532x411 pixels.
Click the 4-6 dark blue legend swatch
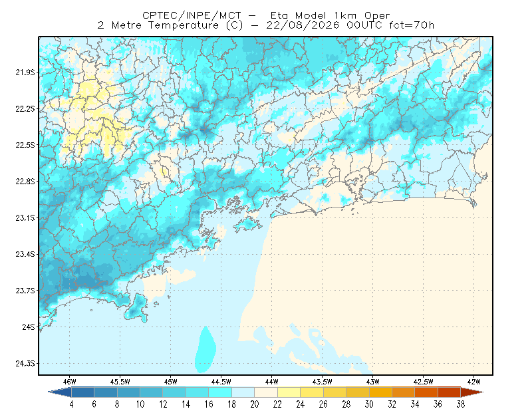tap(82, 392)
